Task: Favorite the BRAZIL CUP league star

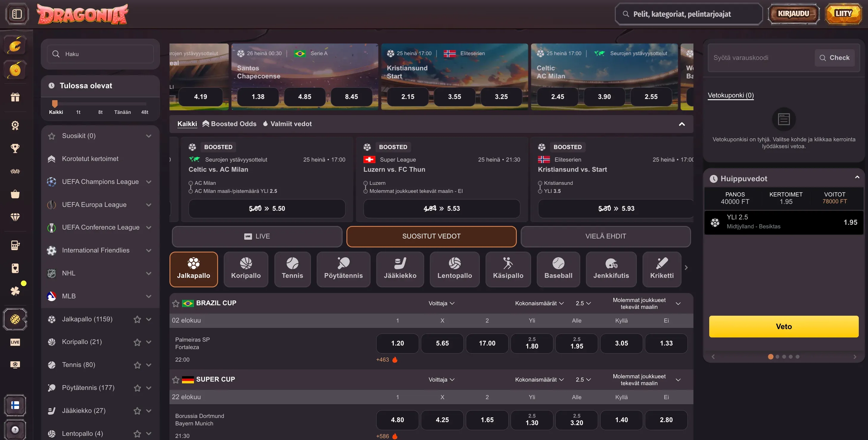Action: tap(175, 303)
